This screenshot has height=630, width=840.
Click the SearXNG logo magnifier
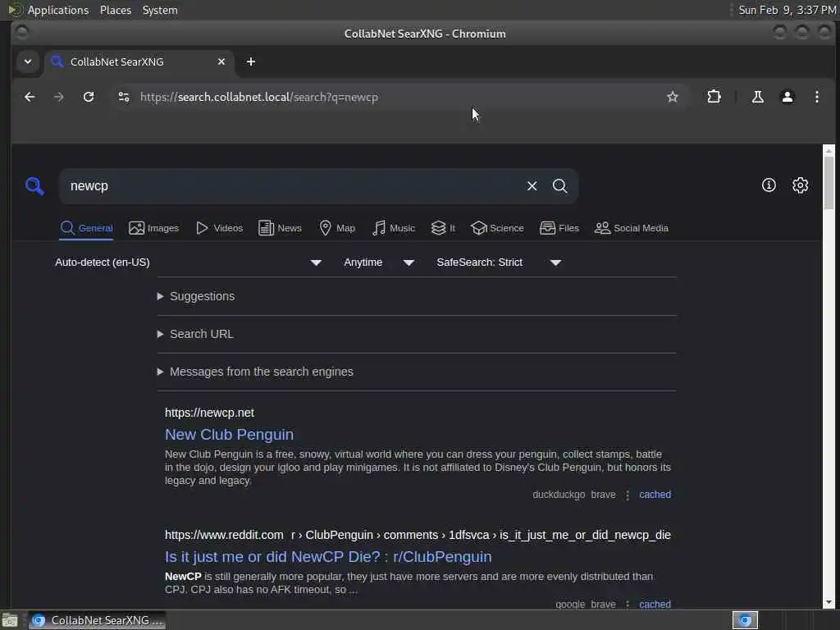click(34, 186)
